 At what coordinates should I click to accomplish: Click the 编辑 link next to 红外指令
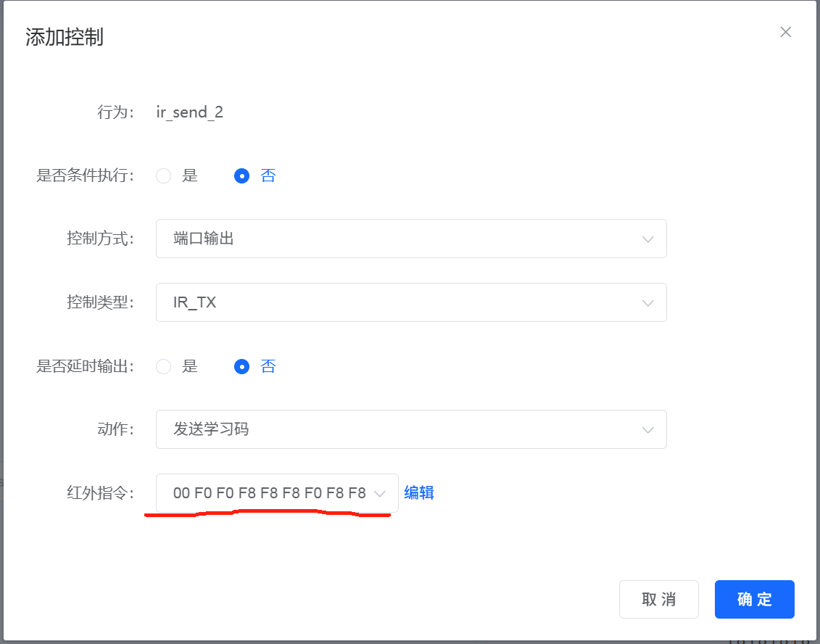click(x=419, y=492)
